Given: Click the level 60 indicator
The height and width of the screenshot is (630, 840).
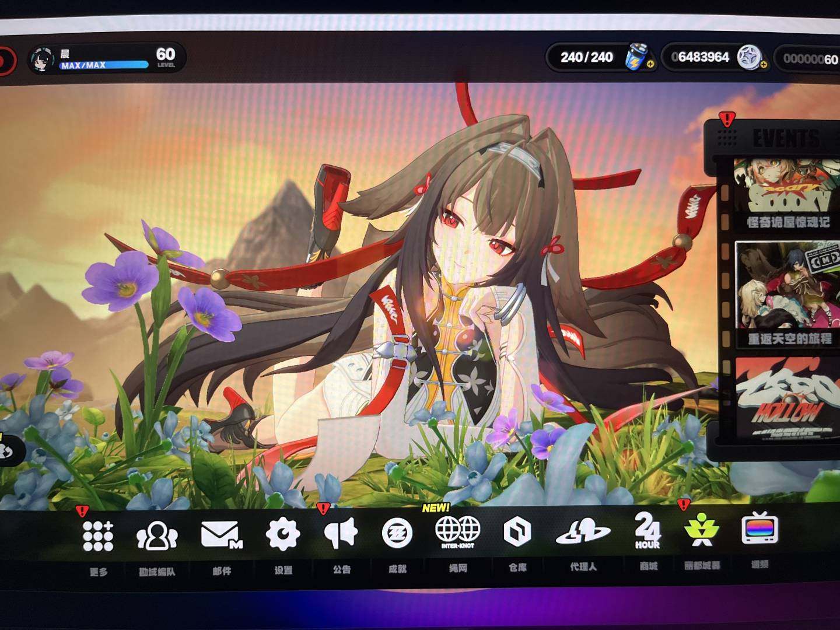Looking at the screenshot, I should click(x=166, y=57).
